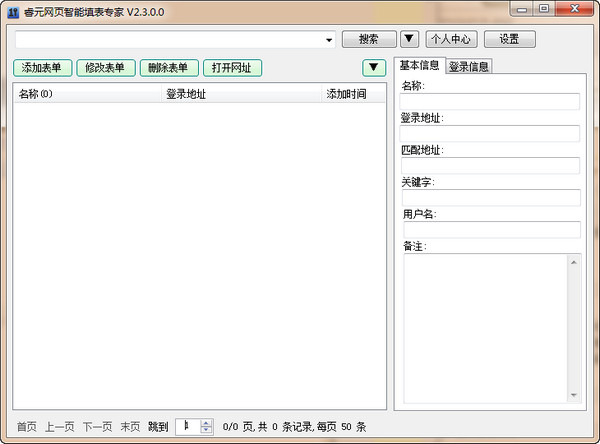Sort by the 添加时间 column header
The width and height of the screenshot is (600, 444).
coord(346,94)
